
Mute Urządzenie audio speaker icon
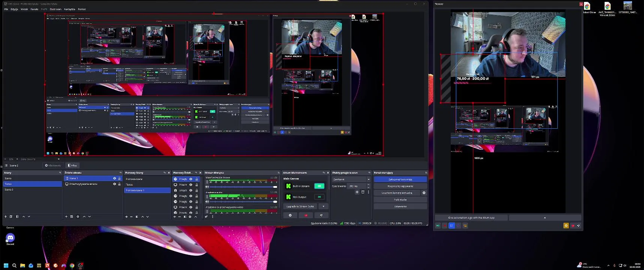[207, 201]
